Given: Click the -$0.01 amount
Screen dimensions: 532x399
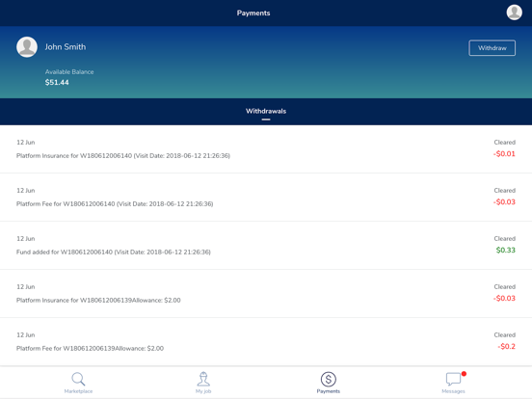Looking at the screenshot, I should click(x=504, y=153).
